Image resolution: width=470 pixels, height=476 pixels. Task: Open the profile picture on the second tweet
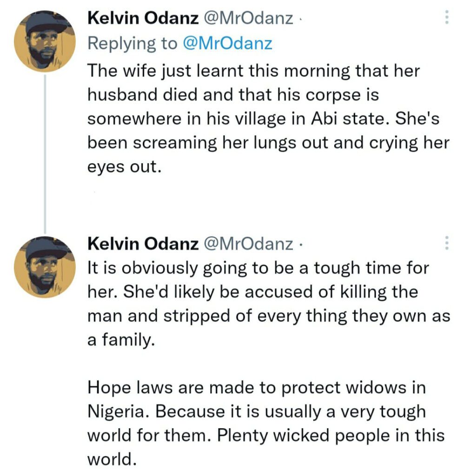(45, 267)
